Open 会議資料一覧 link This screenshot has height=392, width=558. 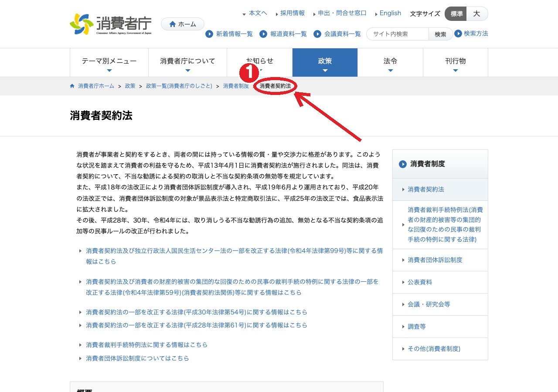(343, 34)
